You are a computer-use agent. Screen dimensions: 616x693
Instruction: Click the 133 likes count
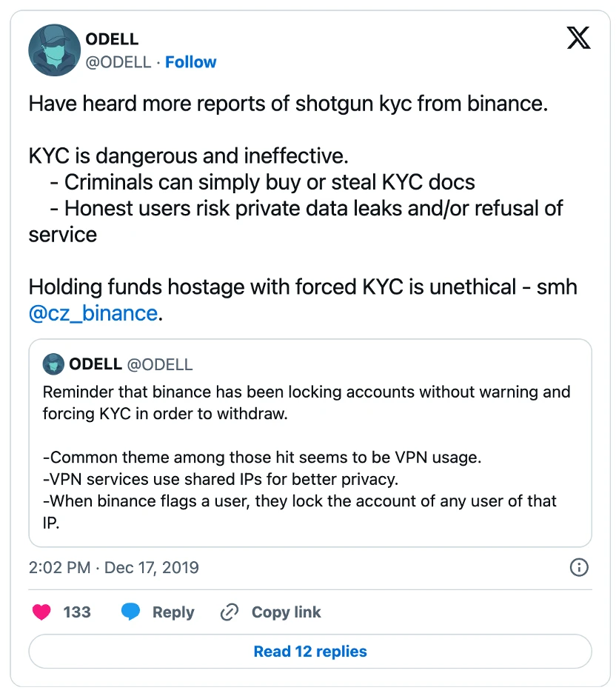point(77,612)
